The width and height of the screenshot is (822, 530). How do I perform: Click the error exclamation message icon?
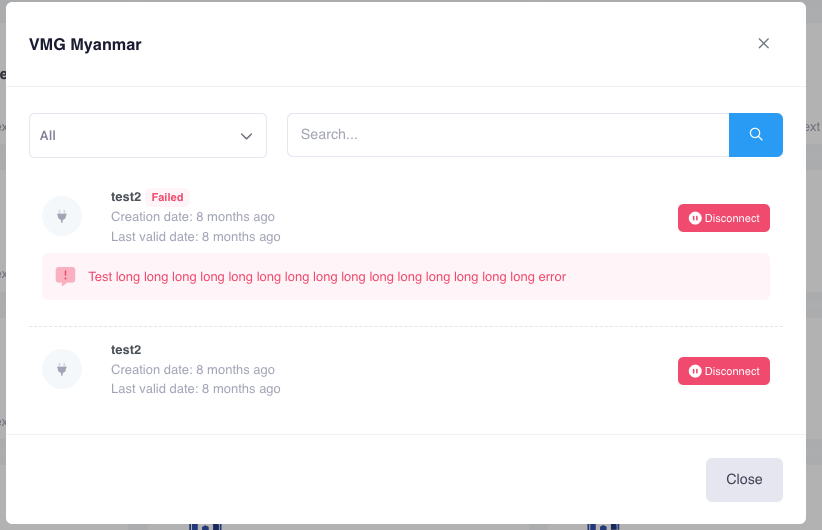click(66, 276)
